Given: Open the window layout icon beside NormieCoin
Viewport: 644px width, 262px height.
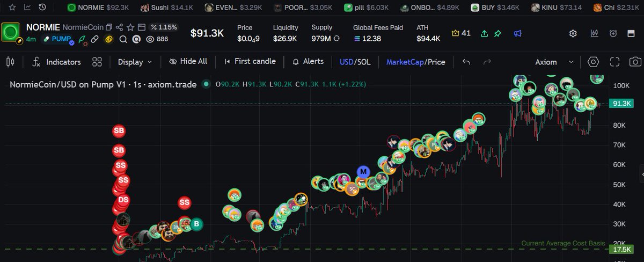Looking at the screenshot, I should pos(141,27).
